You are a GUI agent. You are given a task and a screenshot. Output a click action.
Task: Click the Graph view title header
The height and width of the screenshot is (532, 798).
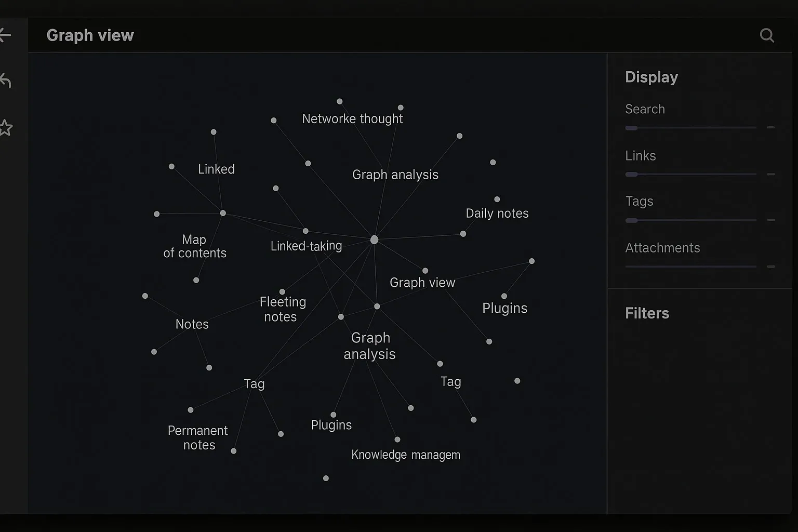click(x=90, y=35)
